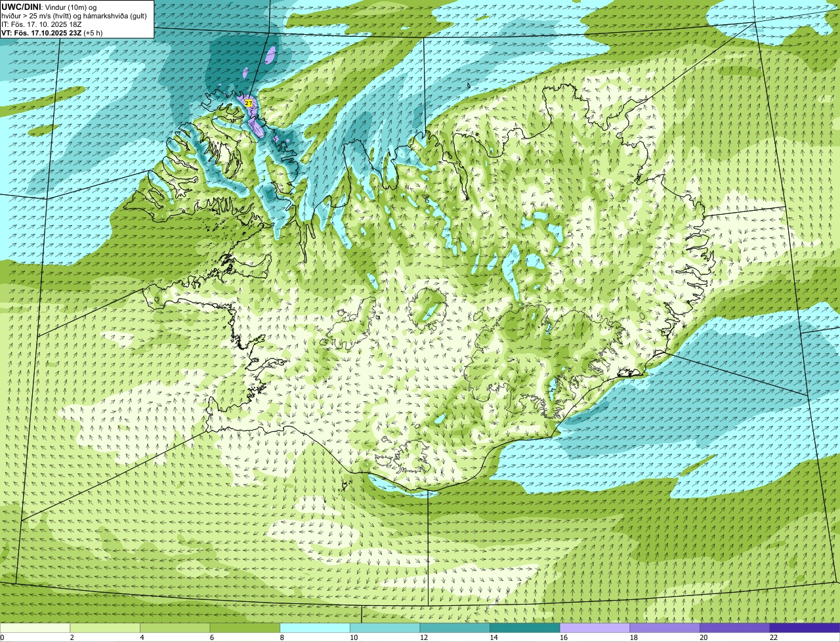The width and height of the screenshot is (840, 642).
Task: Click the "14" label on the wind scale
Action: click(x=493, y=637)
